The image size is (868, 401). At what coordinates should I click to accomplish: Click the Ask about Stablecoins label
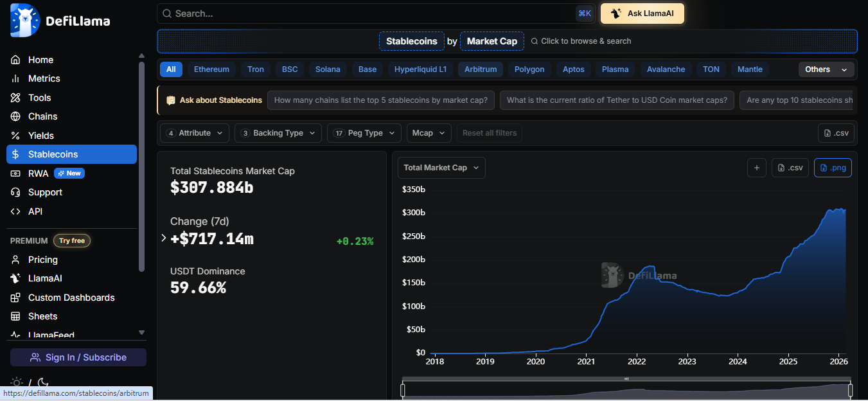(x=215, y=100)
